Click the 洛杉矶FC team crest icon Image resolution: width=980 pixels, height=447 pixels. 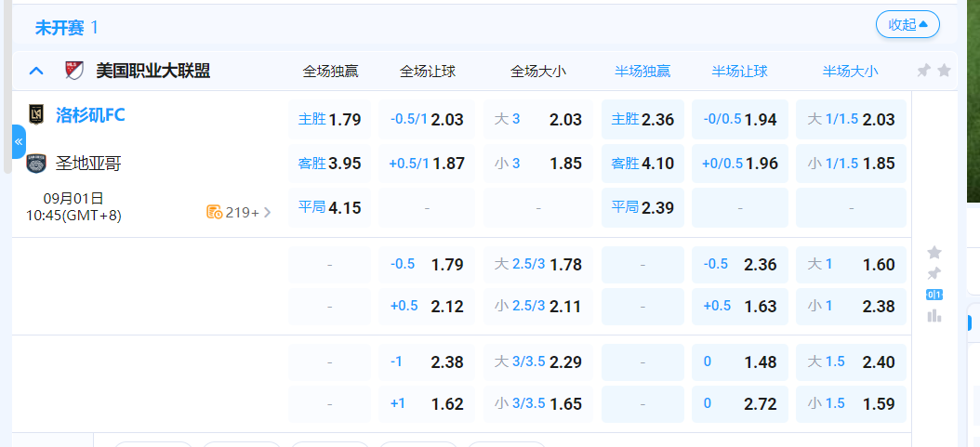coord(36,115)
